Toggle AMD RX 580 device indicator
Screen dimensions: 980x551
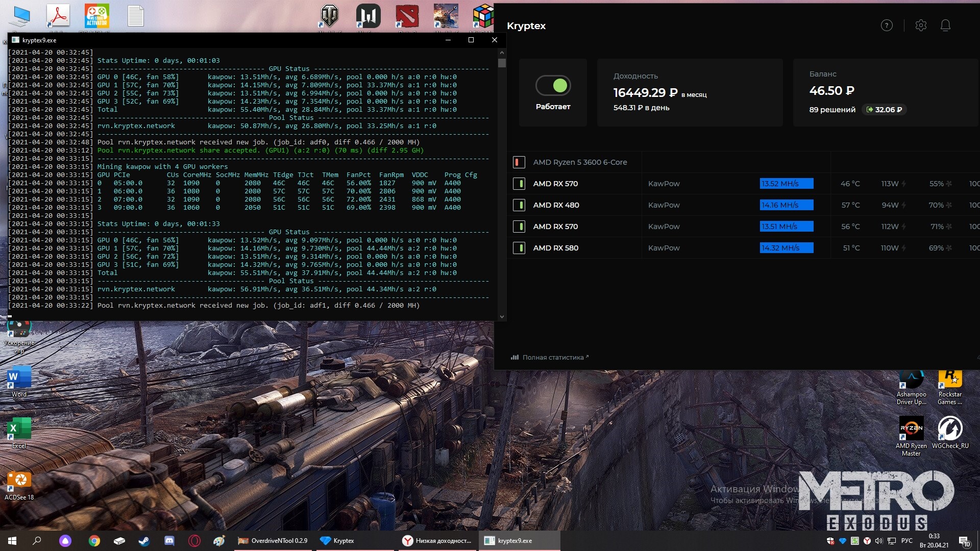[519, 248]
